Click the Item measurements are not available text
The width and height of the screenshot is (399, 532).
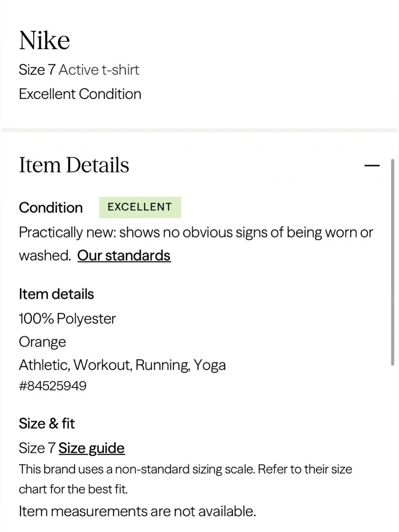tap(137, 511)
